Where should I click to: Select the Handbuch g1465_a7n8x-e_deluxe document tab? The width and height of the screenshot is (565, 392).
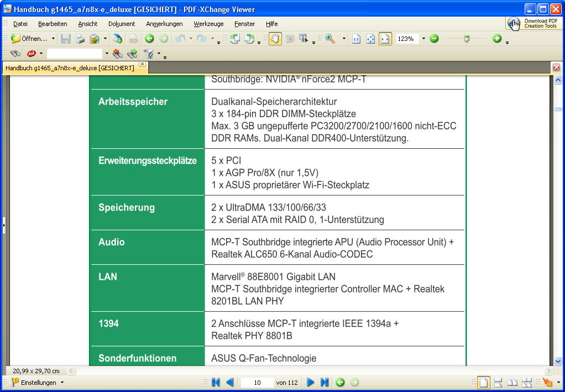tap(70, 68)
